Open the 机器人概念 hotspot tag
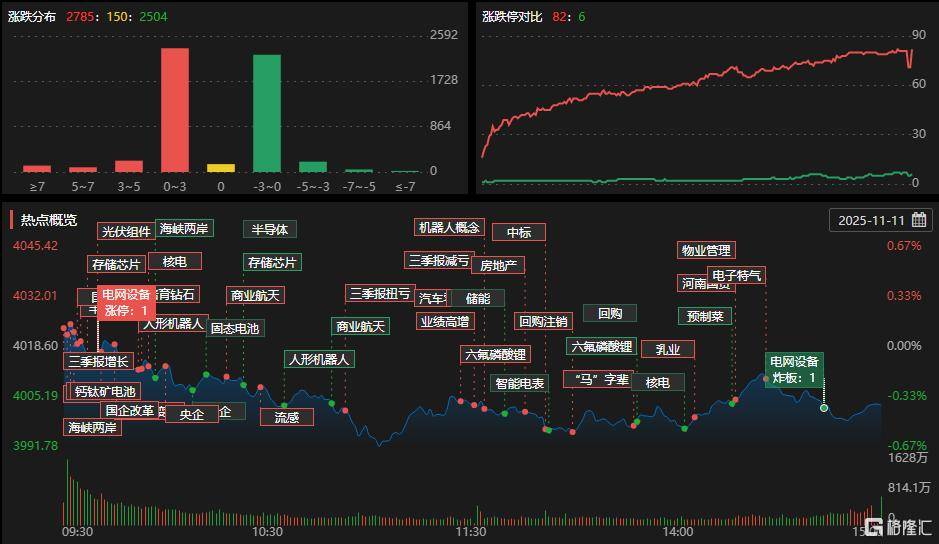939x544 pixels. pos(449,227)
